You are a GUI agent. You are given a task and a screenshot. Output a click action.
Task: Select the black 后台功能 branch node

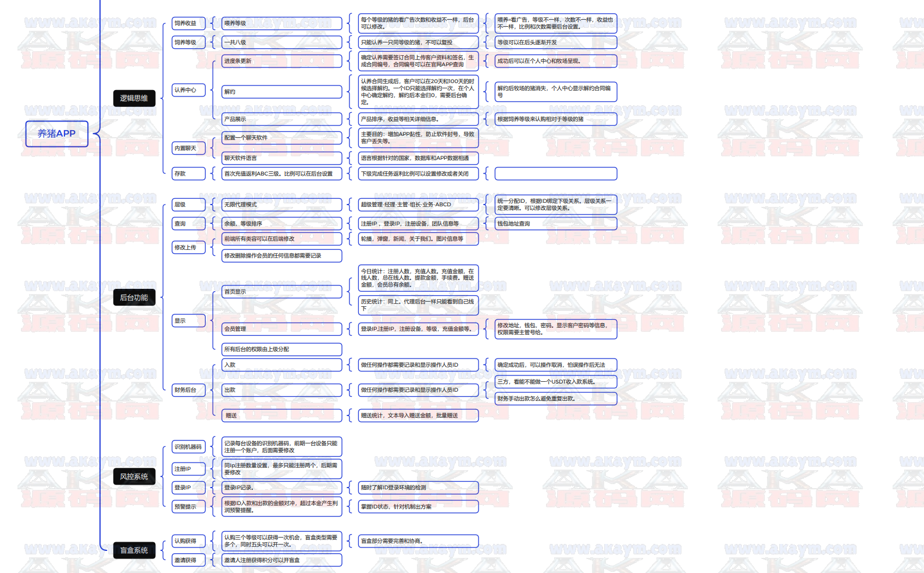tap(134, 298)
